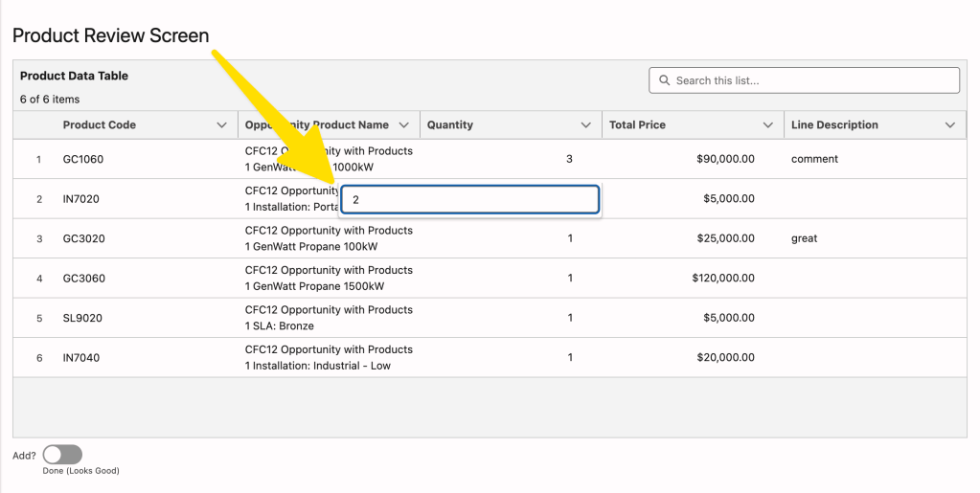Click the search magnifier icon
This screenshot has height=493, width=980.
665,80
